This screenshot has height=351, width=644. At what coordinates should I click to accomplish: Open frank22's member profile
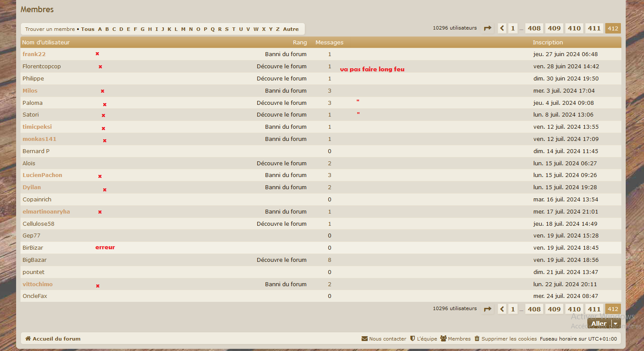tap(34, 54)
